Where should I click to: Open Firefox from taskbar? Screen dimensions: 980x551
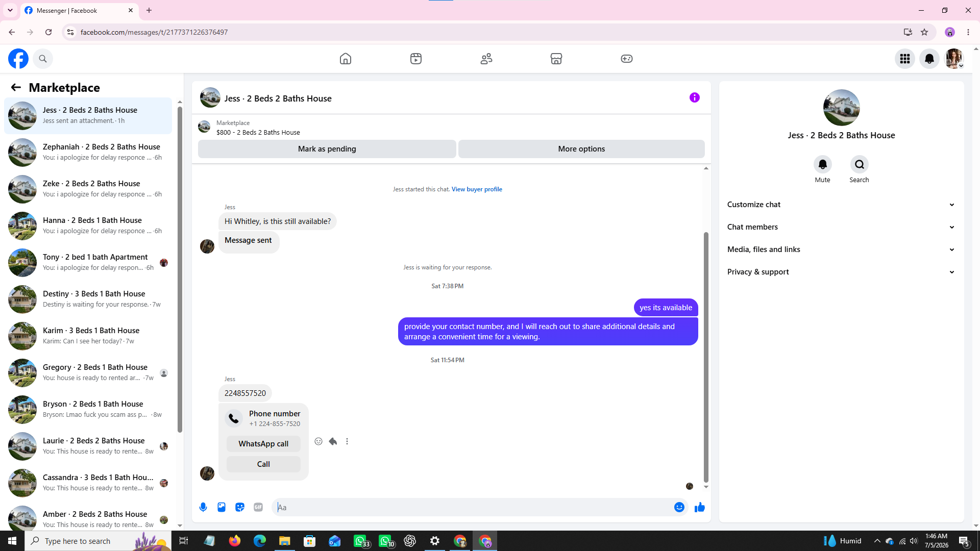(x=234, y=541)
